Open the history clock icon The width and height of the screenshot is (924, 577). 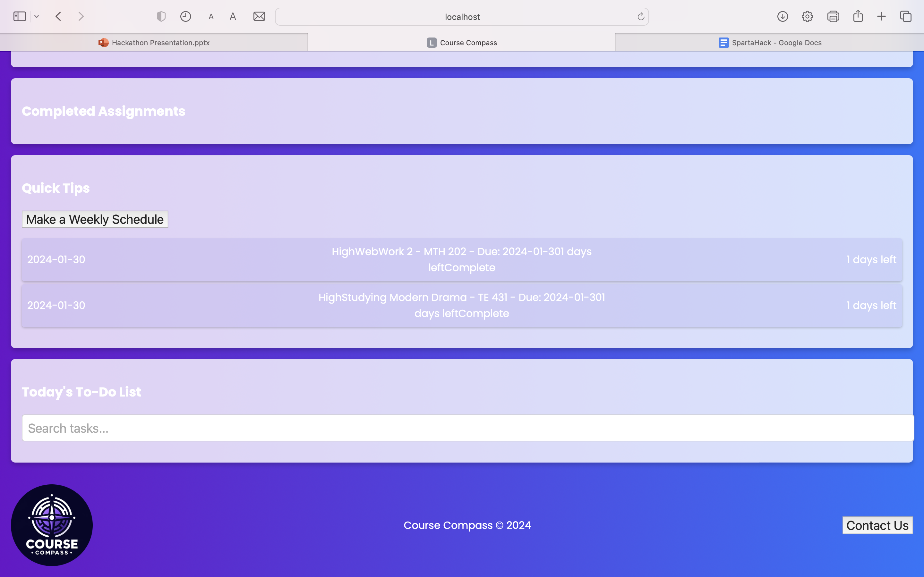pos(185,16)
